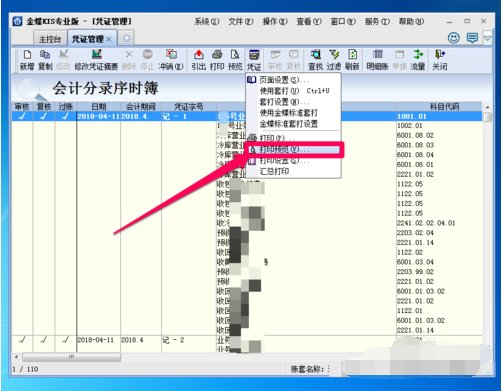Click the horizontal scrollbar left arrow
This screenshot has width=502, height=391.
16,357
